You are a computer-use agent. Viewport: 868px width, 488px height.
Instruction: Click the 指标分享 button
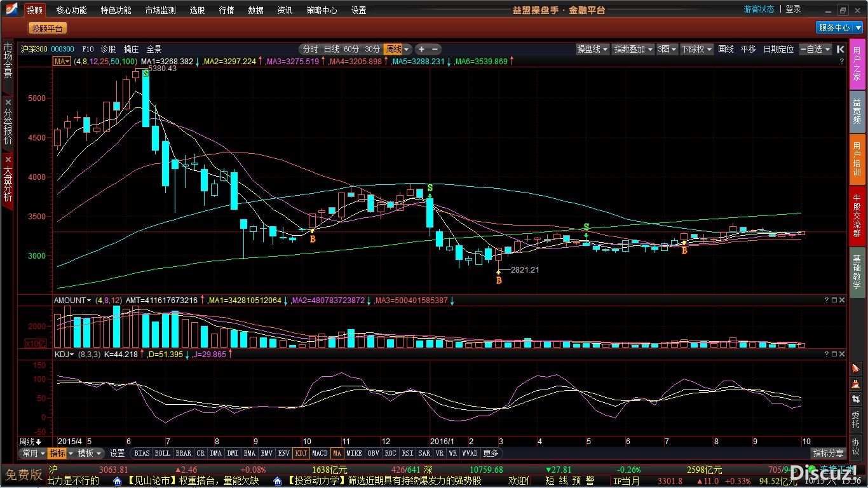829,453
